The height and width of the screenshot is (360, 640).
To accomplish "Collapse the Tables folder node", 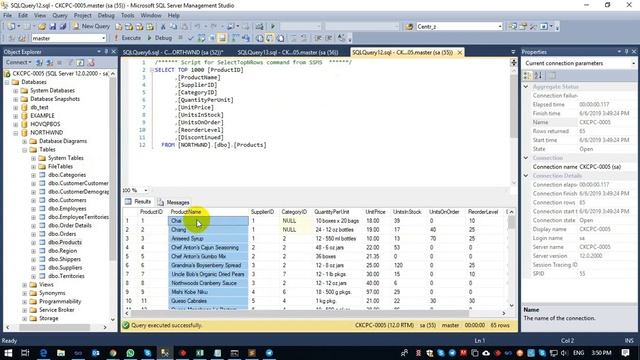I will pos(24,150).
